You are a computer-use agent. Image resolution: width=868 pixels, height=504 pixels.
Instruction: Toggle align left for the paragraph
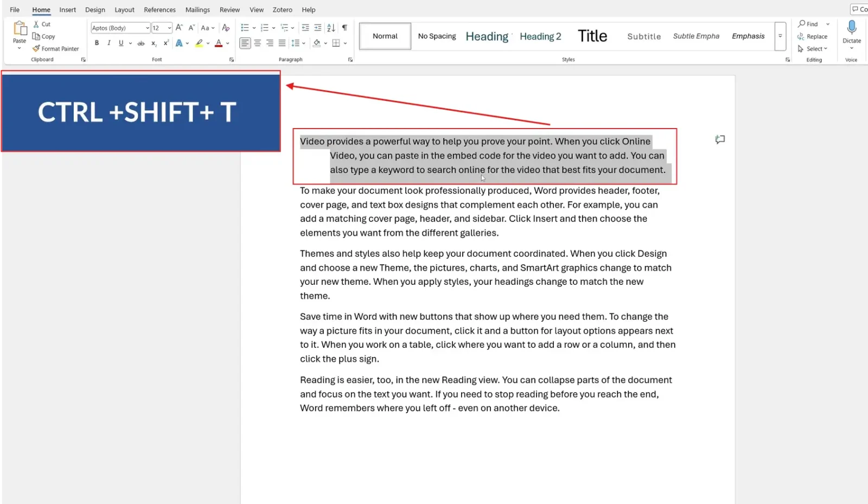pos(245,43)
